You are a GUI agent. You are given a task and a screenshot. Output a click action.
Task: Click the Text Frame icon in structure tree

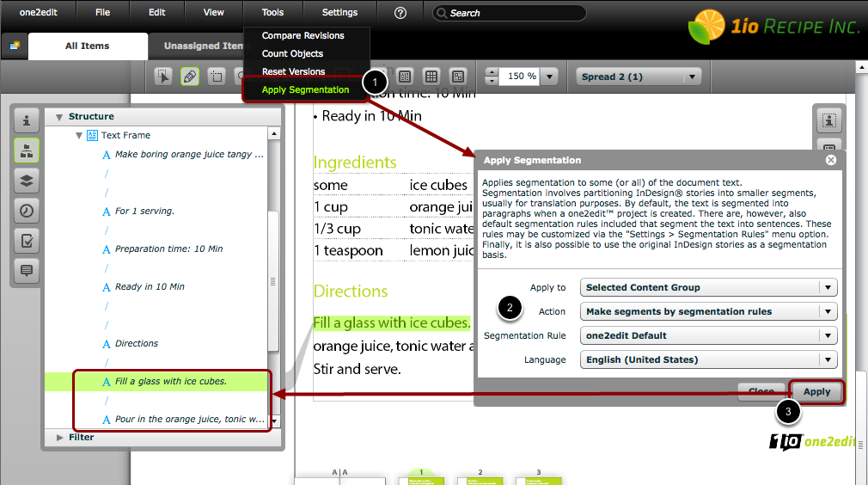pos(93,135)
